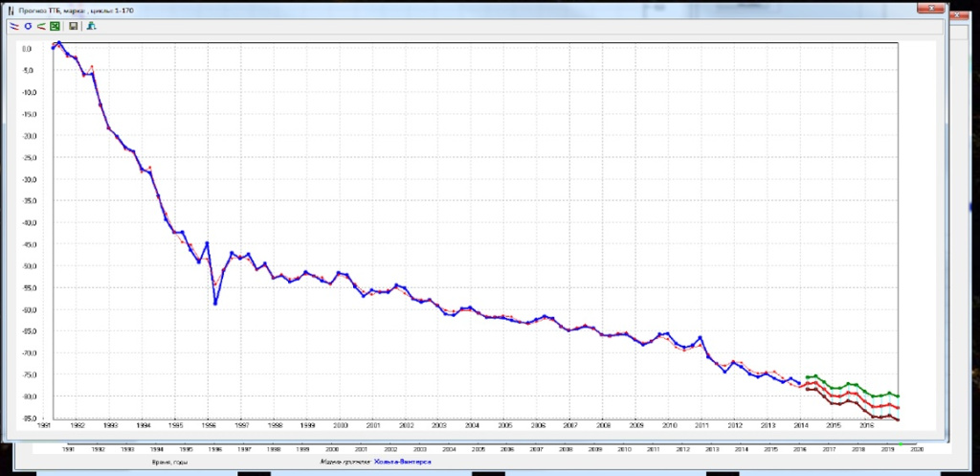Save the forecast with the floppy disk icon
The image size is (980, 476).
73,26
